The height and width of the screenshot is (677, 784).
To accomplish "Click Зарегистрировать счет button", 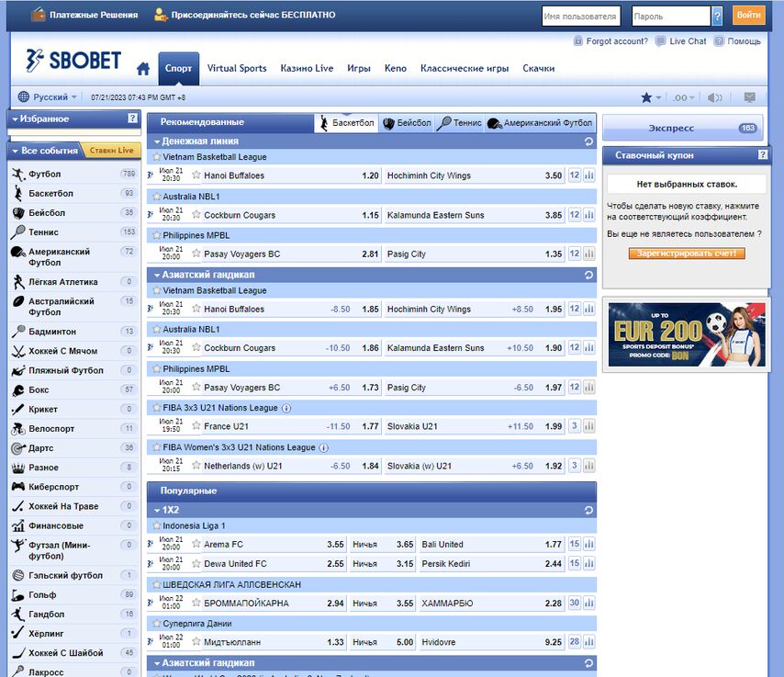I will (687, 254).
